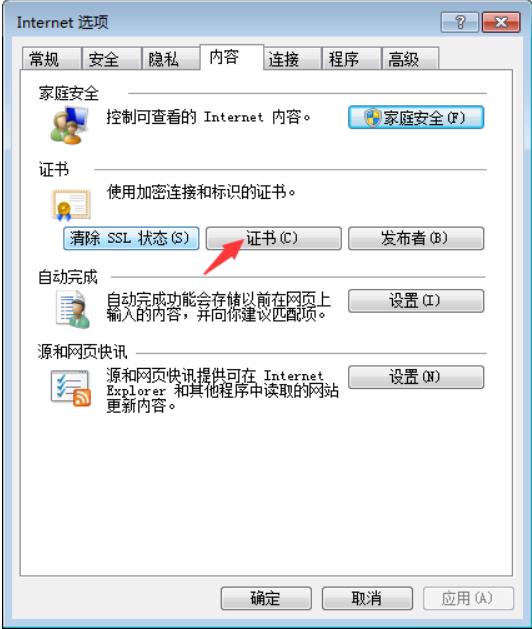Open certificates with 证书(C) button
This screenshot has height=629, width=532.
pyautogui.click(x=274, y=238)
